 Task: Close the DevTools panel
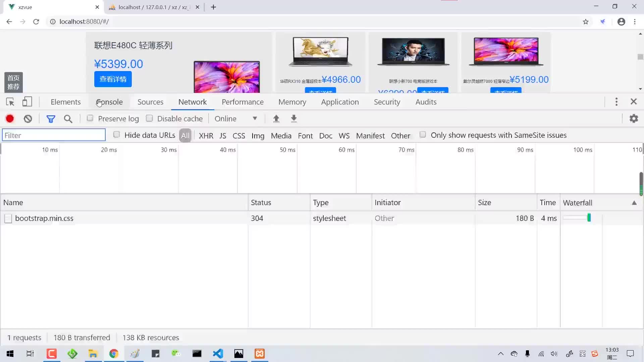[634, 102]
